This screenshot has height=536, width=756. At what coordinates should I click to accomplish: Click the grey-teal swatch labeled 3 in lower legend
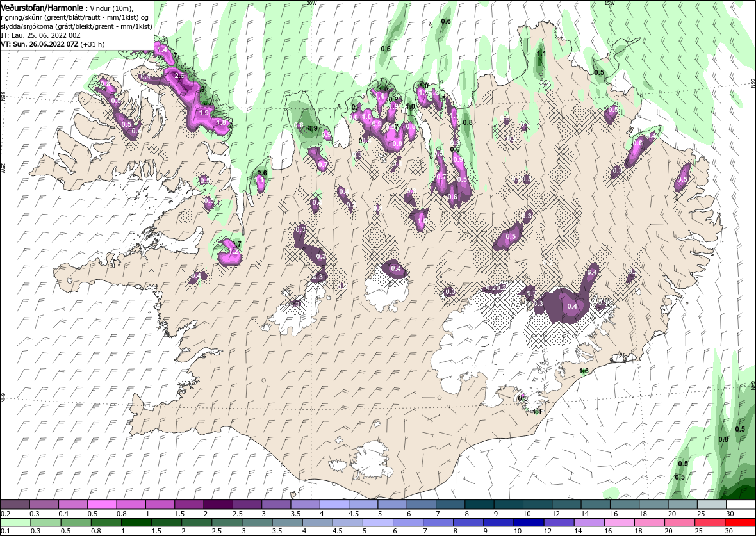point(257,523)
